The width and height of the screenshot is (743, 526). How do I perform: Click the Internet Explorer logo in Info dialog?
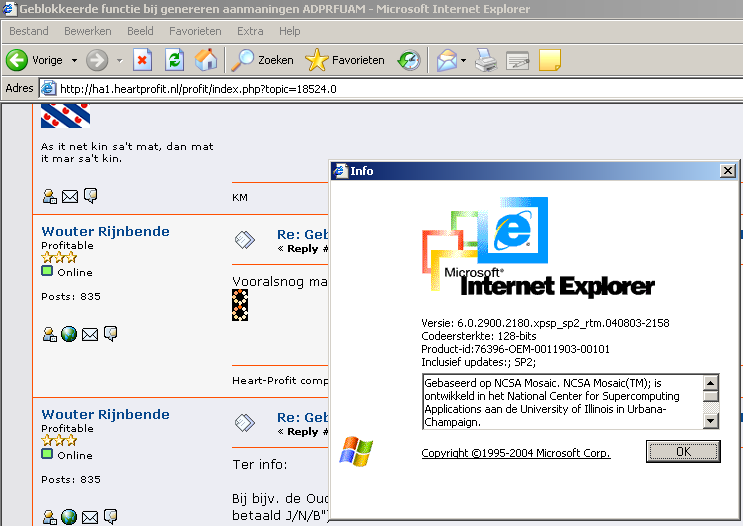click(x=538, y=246)
